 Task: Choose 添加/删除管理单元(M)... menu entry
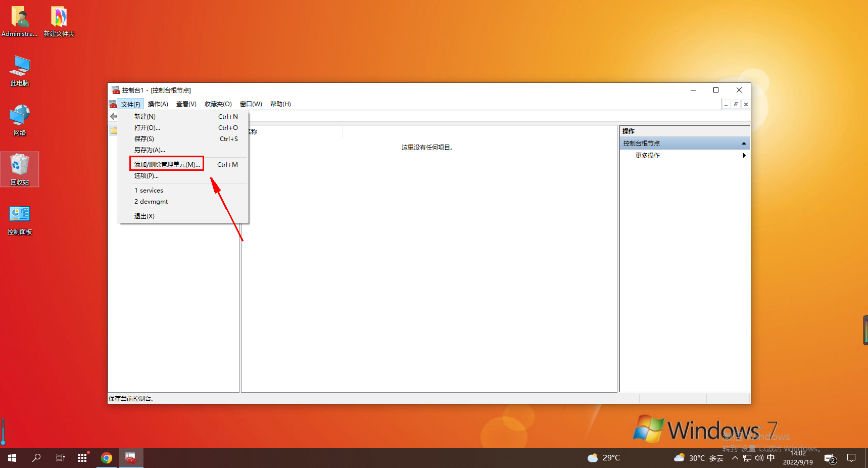[x=183, y=165]
